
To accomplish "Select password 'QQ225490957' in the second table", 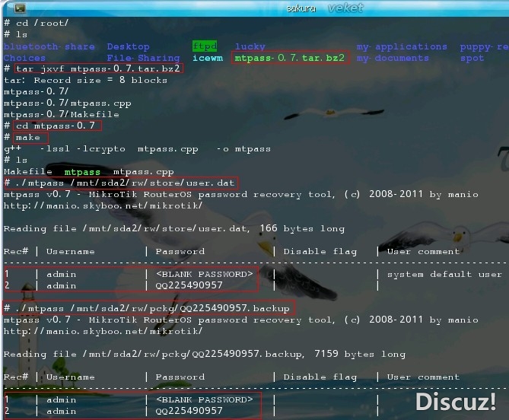I will 189,411.
